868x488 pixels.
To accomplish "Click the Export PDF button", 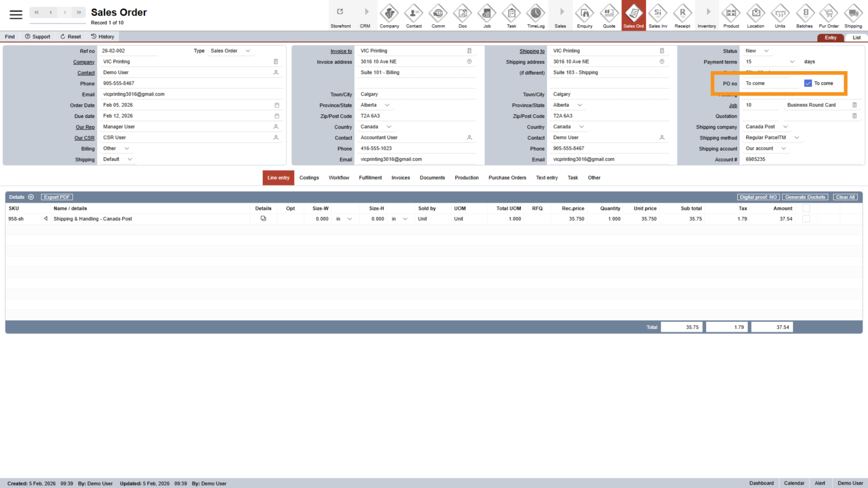I will [57, 197].
